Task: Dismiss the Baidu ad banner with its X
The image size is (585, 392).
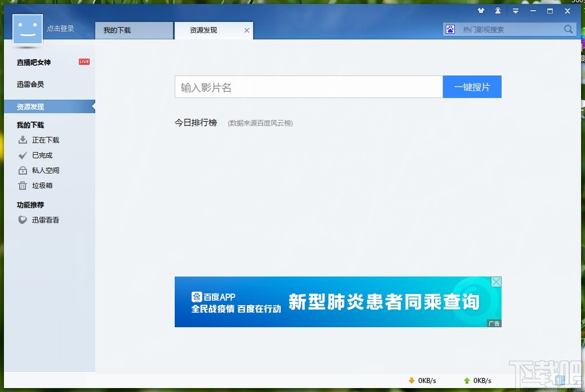Action: pyautogui.click(x=495, y=282)
